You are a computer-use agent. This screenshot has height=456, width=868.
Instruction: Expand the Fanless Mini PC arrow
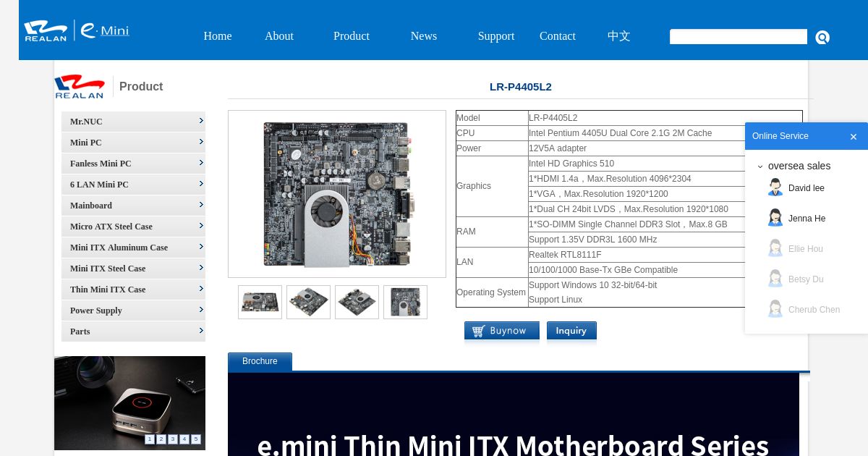pyautogui.click(x=201, y=163)
